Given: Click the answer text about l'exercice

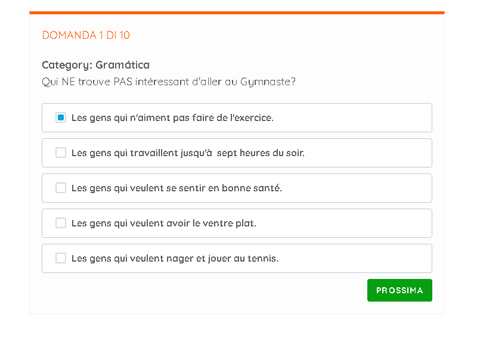Looking at the screenshot, I should [172, 118].
